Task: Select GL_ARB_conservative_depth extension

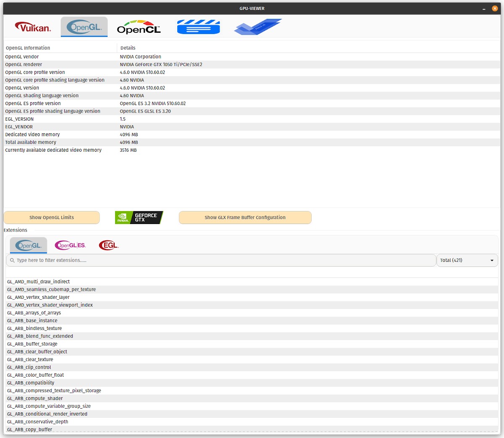Action: (x=252, y=422)
